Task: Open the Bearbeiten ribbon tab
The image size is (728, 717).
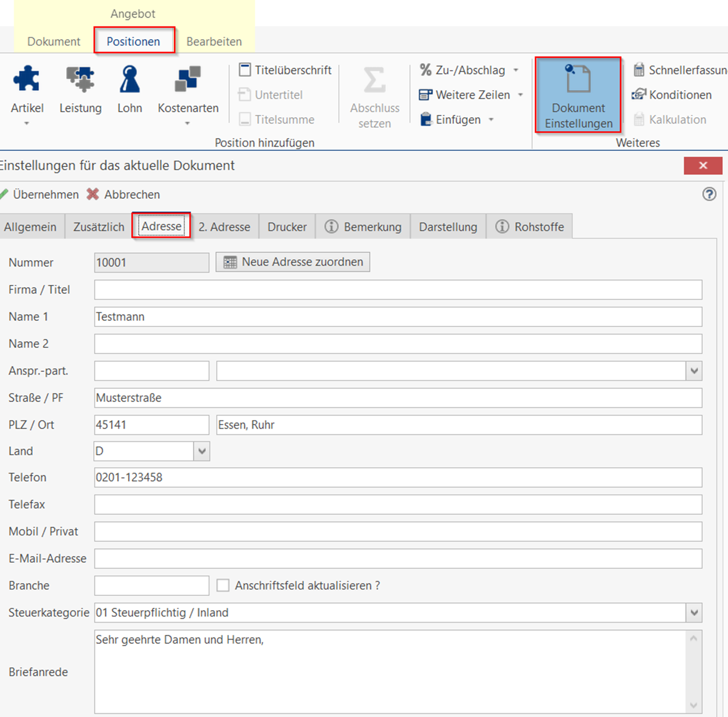Action: coord(214,42)
